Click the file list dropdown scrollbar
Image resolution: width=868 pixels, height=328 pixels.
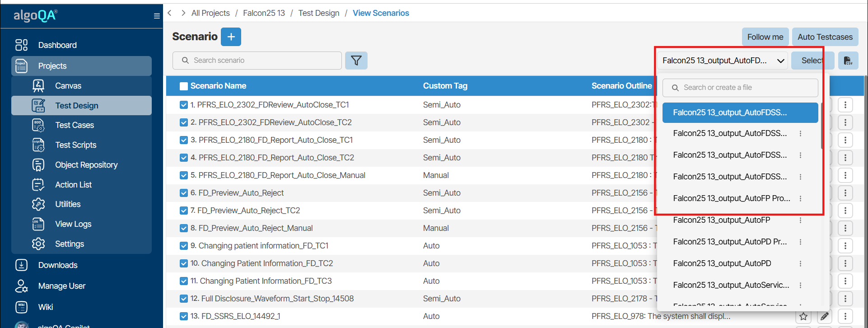[822, 126]
